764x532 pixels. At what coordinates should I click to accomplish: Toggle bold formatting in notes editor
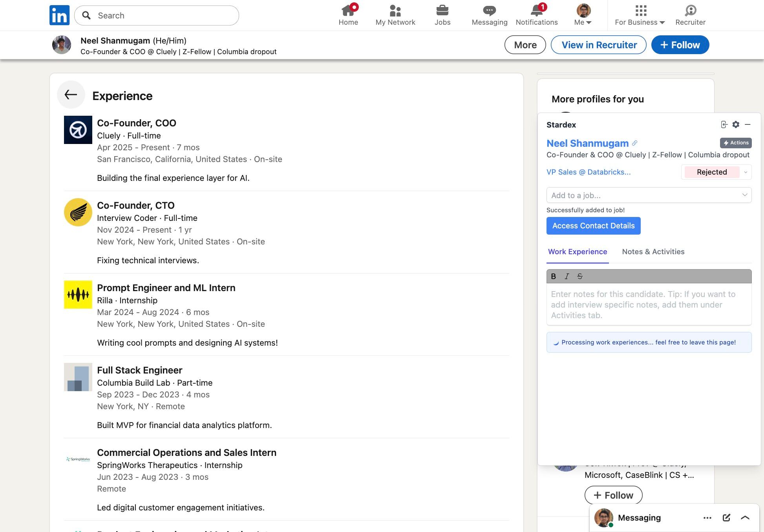pos(553,276)
